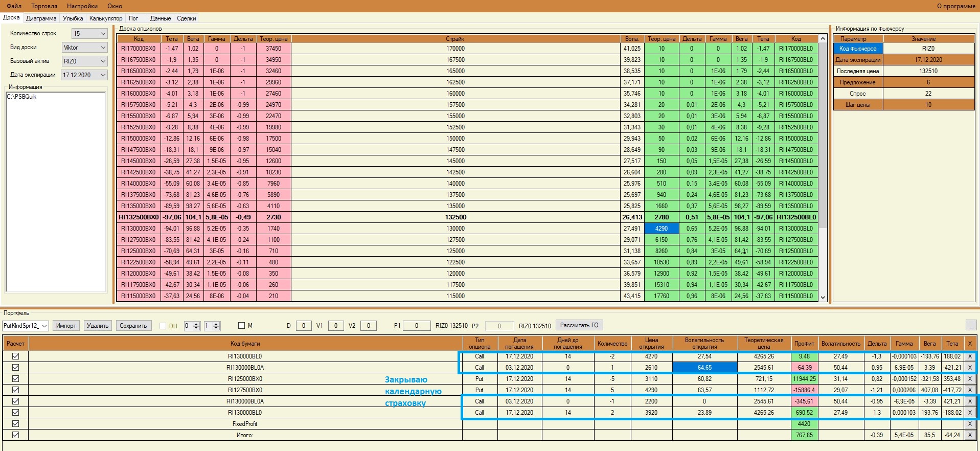The height and width of the screenshot is (451, 980).
Task: Expand the Вид доски dropdown showing Viktor
Action: pyautogui.click(x=84, y=48)
